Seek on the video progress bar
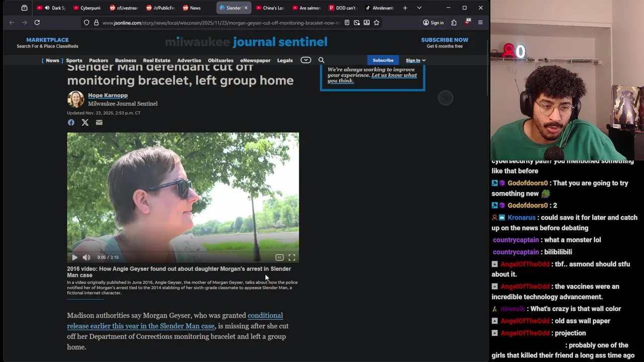644x362 pixels. [x=183, y=251]
